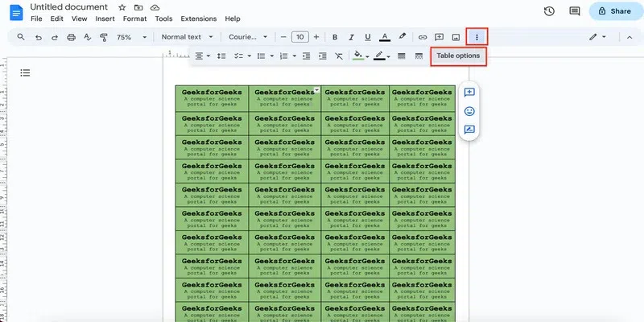Open the search the menus magnifier

21,37
